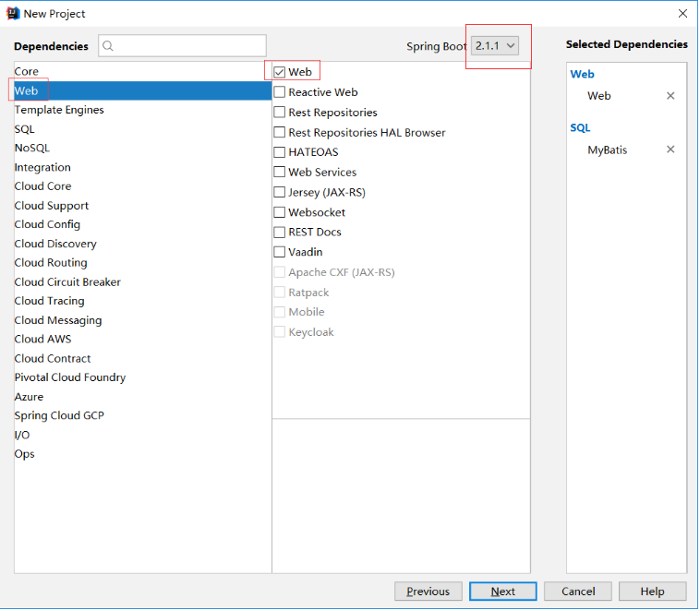Click the disabled Mobile checkbox
The image size is (700, 610).
280,312
